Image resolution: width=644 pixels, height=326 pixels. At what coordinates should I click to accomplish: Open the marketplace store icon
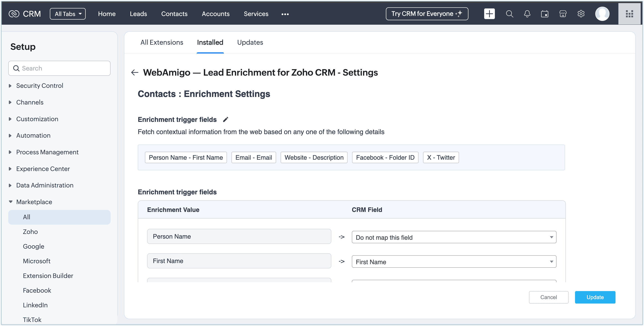(x=563, y=14)
